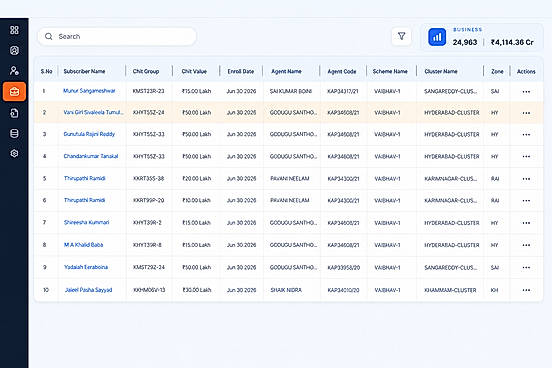The height and width of the screenshot is (368, 552).
Task: Click chit group KMST23R-23
Action: [149, 91]
